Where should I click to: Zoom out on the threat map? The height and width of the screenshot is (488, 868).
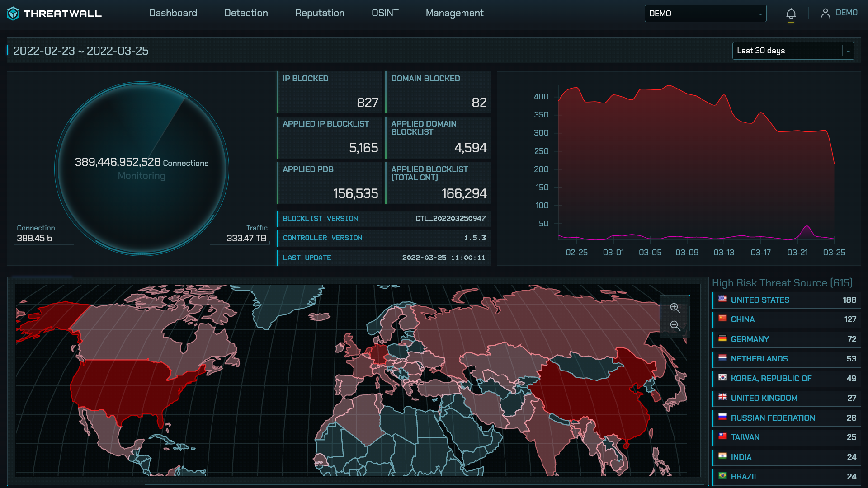click(x=675, y=326)
